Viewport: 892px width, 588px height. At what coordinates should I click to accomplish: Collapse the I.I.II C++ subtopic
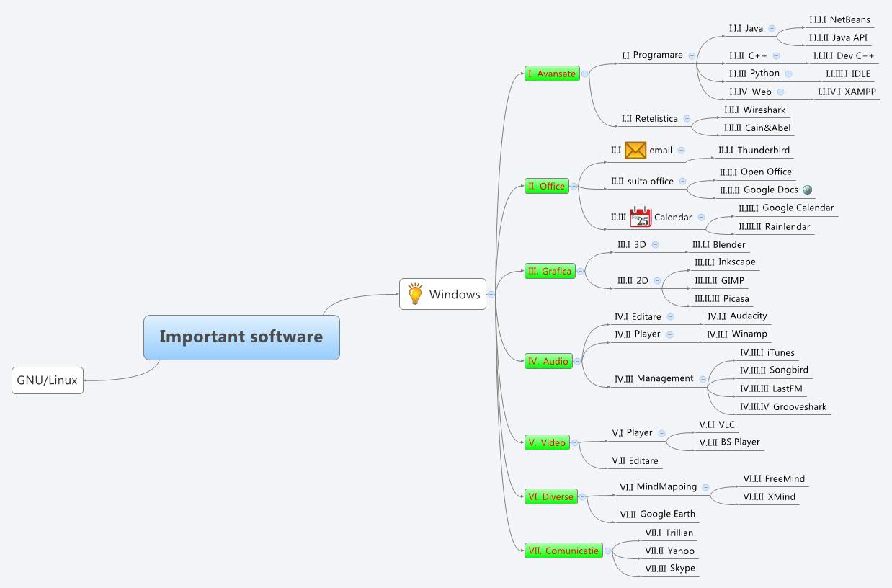[776, 55]
